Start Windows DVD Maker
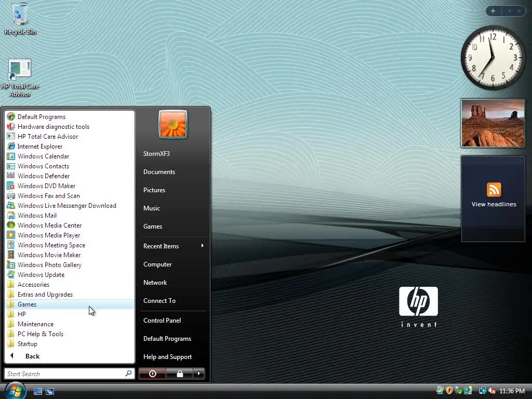The image size is (532, 399). pos(70,185)
